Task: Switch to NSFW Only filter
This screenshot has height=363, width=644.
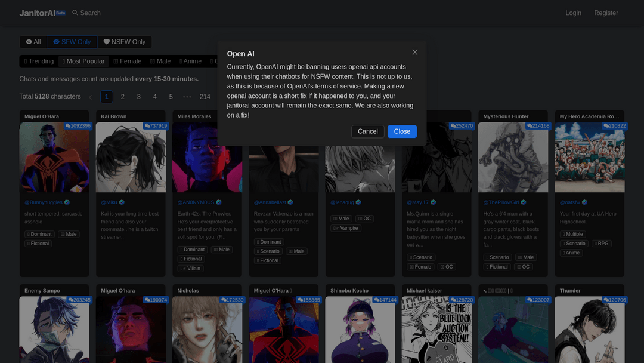Action: (x=125, y=42)
